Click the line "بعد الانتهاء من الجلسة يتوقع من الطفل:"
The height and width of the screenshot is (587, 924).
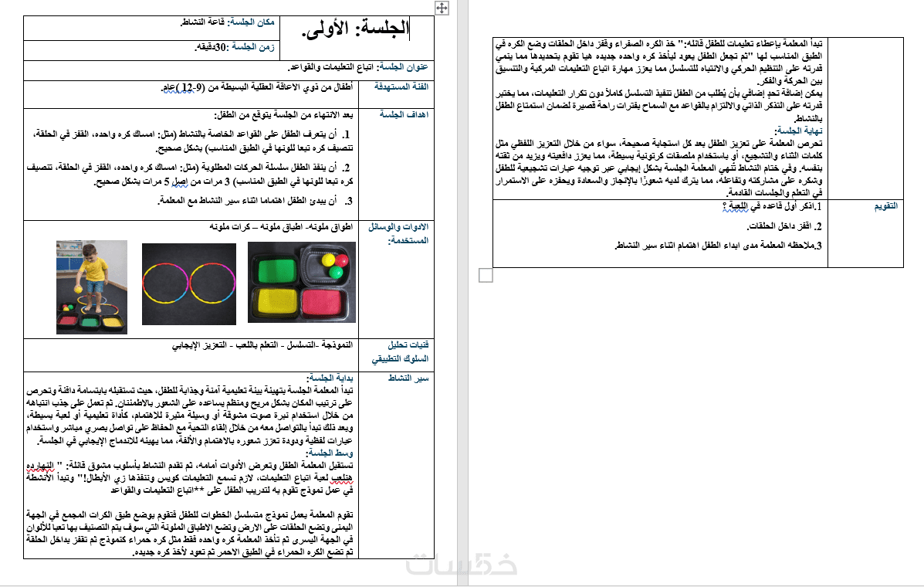pyautogui.click(x=283, y=115)
